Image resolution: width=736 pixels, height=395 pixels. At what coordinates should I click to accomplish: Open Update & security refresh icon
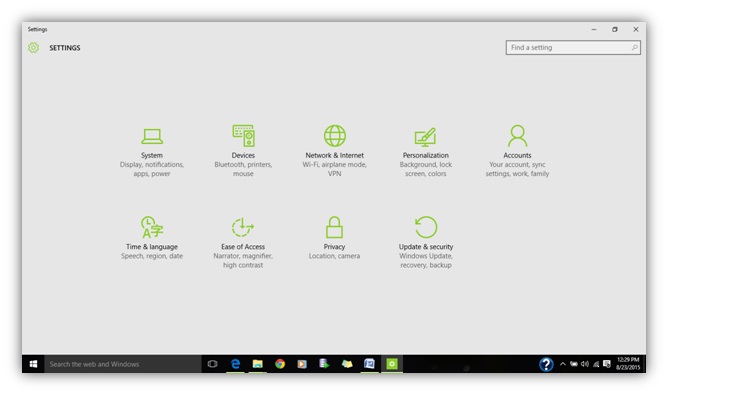pyautogui.click(x=426, y=227)
